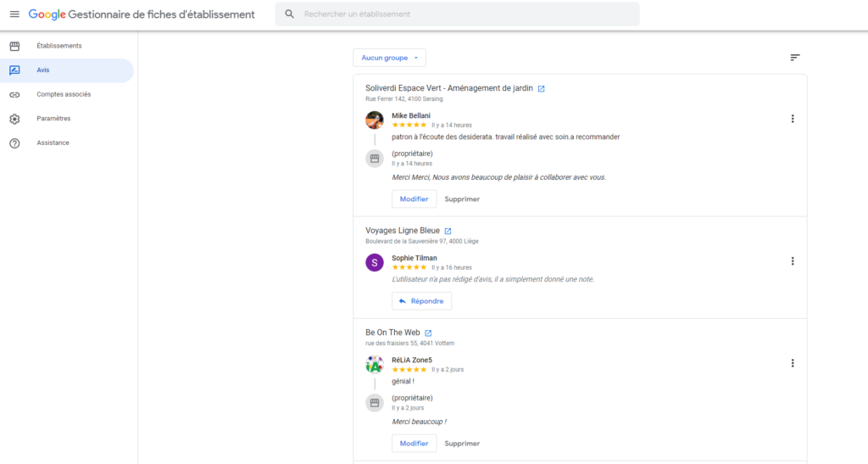Click review text 'génial !'
The width and height of the screenshot is (868, 464).
tap(403, 381)
